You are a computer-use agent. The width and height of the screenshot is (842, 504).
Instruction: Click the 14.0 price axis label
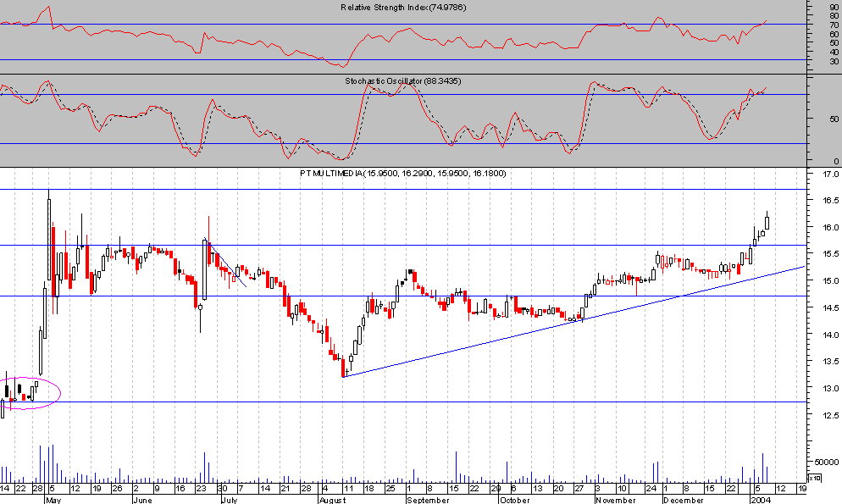pyautogui.click(x=831, y=335)
